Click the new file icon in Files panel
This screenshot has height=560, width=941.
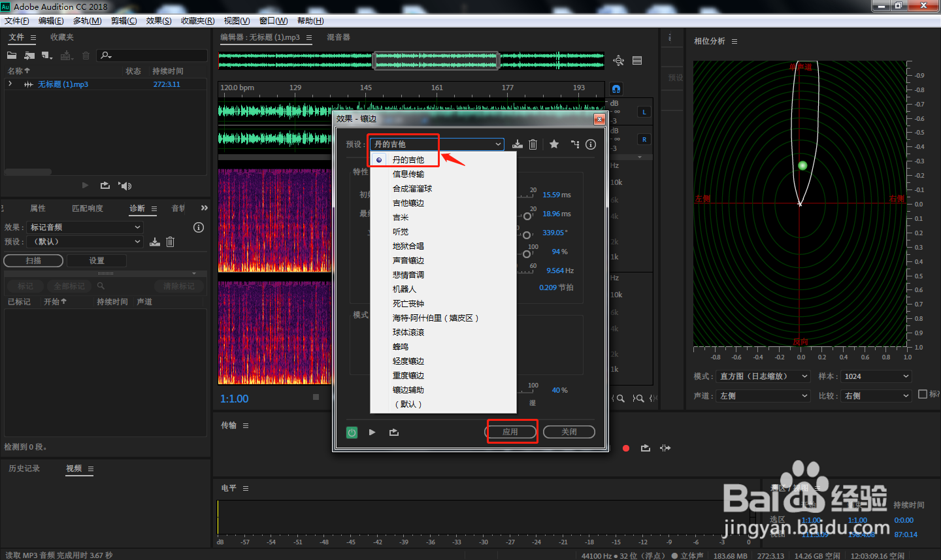pos(47,56)
